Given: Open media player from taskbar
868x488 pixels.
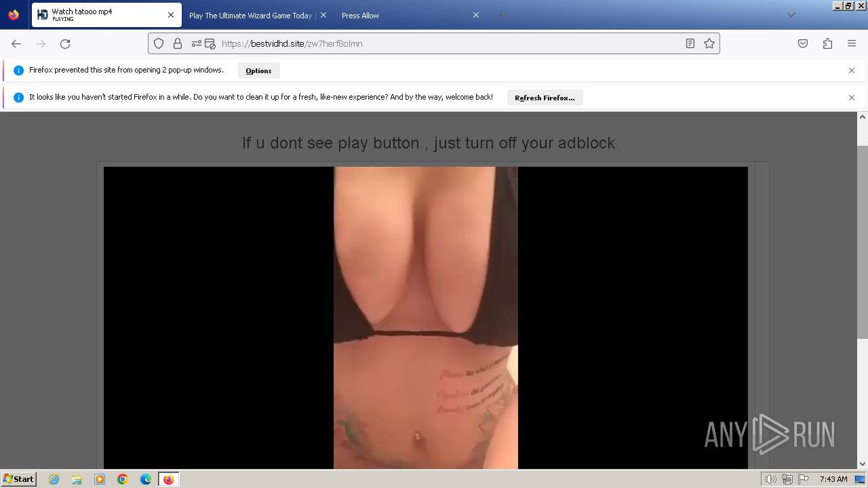Looking at the screenshot, I should pyautogui.click(x=100, y=479).
